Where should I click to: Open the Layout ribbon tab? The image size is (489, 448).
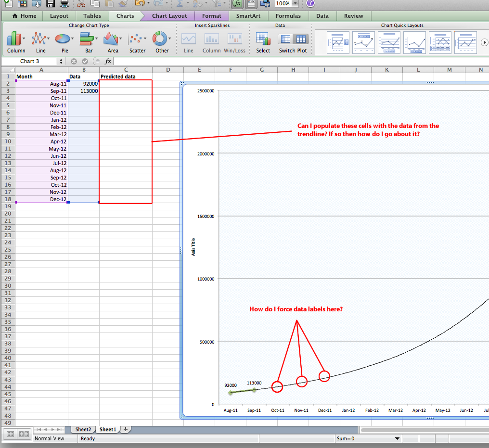coord(59,16)
